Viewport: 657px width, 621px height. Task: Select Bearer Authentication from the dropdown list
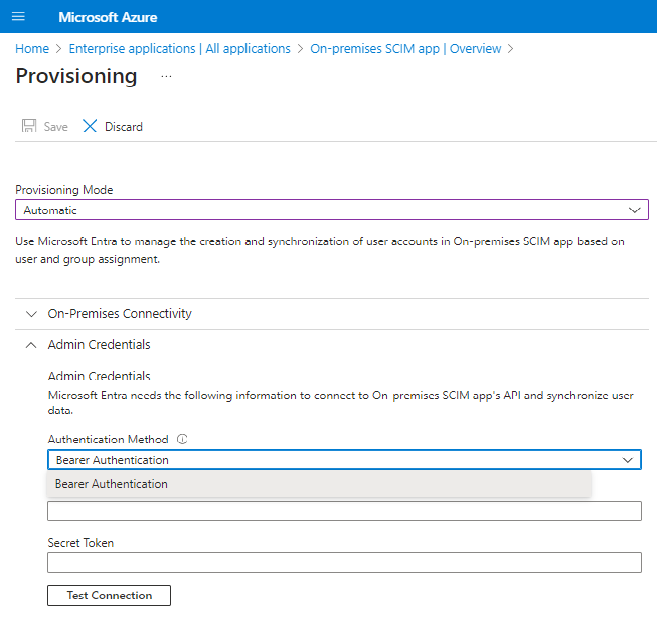pyautogui.click(x=319, y=484)
